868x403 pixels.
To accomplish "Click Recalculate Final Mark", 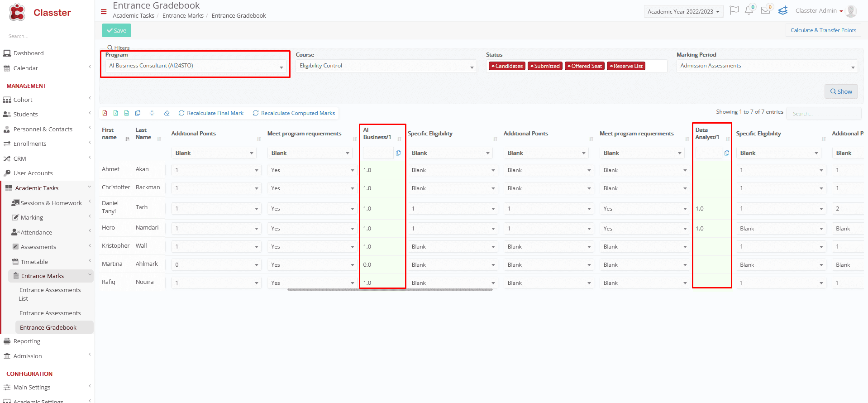I will coord(211,113).
